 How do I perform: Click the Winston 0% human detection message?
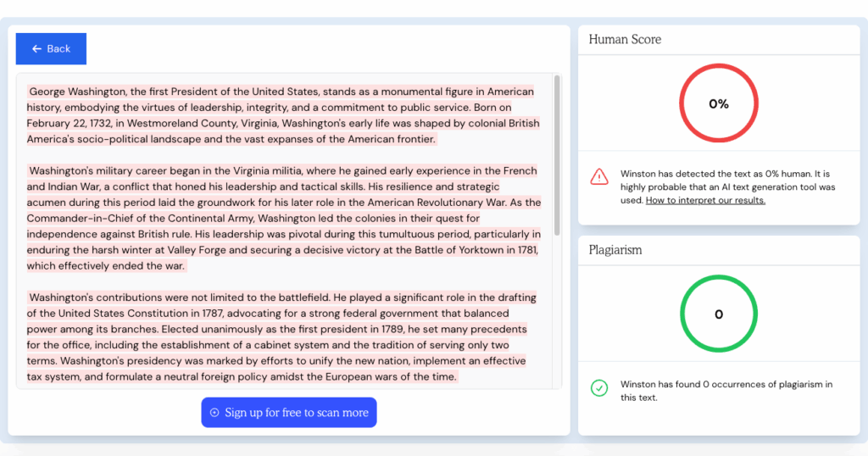(727, 187)
